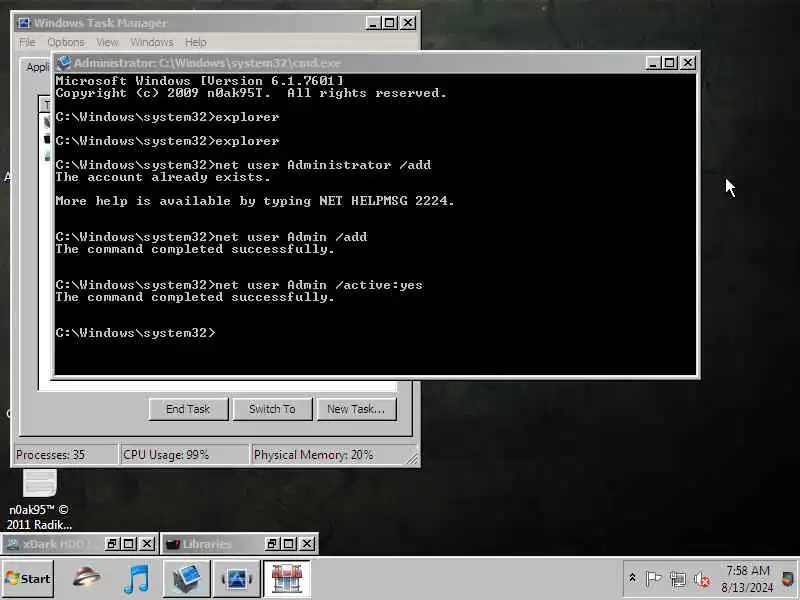800x600 pixels.
Task: Open the View menu in Task Manager
Action: point(107,42)
